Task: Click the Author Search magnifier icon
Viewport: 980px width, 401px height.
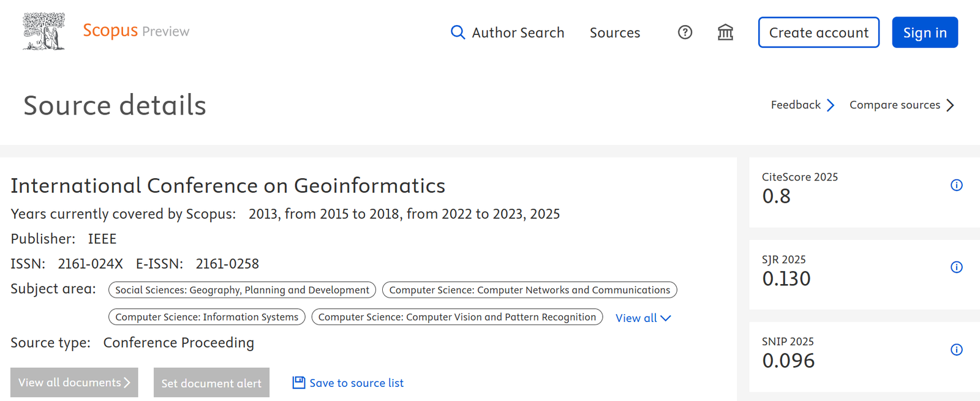Action: point(458,32)
